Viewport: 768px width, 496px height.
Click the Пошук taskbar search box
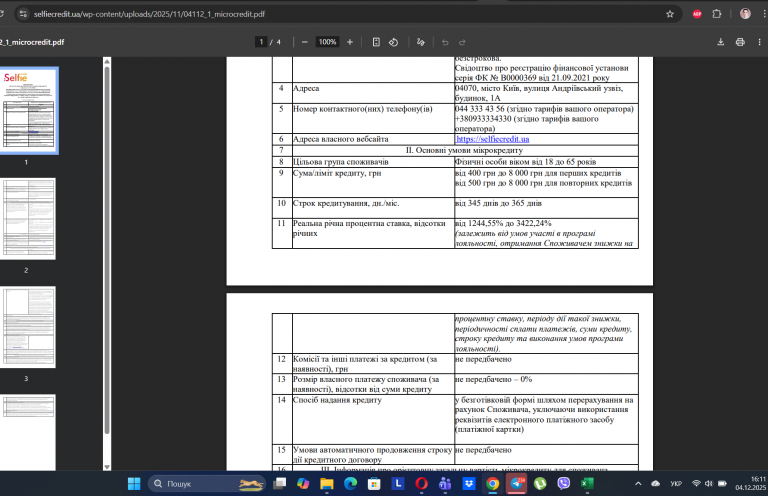click(x=207, y=484)
